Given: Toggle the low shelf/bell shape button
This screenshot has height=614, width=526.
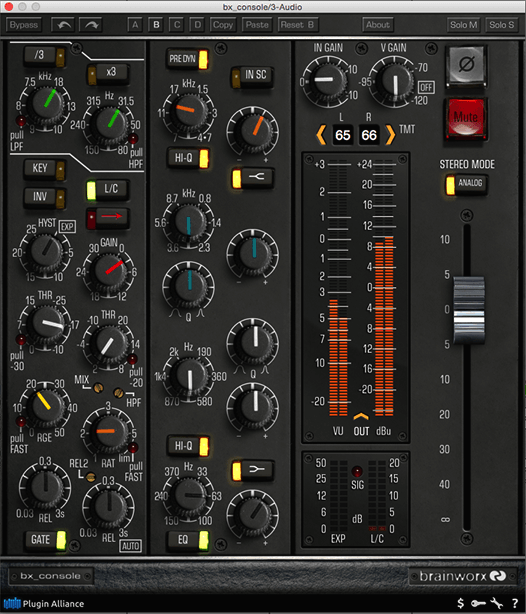Looking at the screenshot, I should pos(253,470).
